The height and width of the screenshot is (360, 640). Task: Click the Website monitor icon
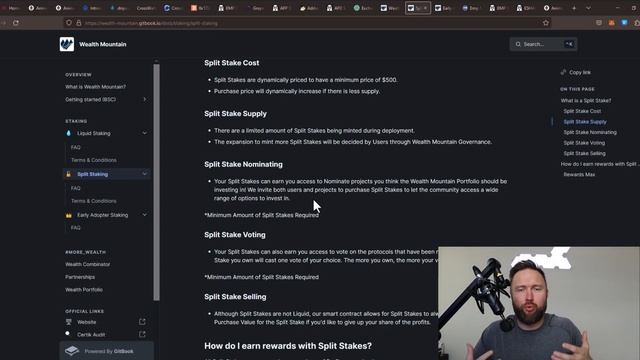(68, 322)
